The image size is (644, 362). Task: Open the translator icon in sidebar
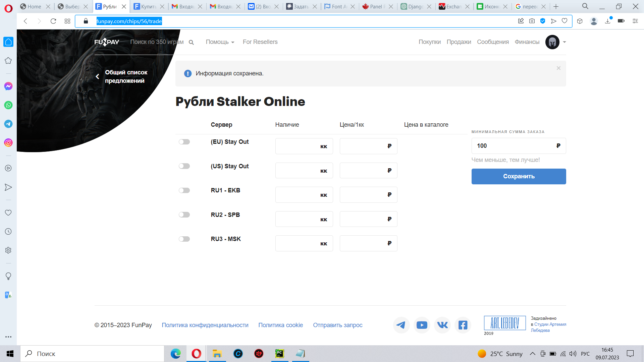click(x=8, y=295)
